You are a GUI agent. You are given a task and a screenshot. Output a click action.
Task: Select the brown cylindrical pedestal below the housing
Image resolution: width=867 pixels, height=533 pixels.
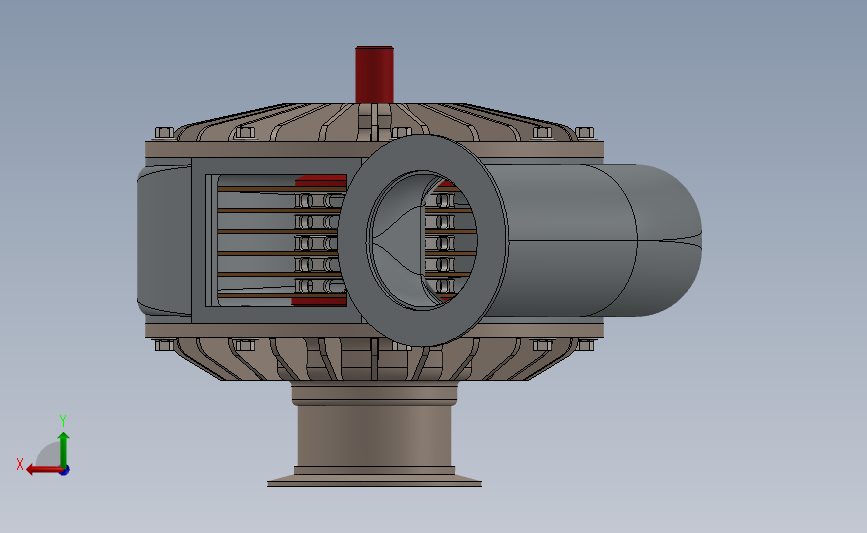coord(374,437)
